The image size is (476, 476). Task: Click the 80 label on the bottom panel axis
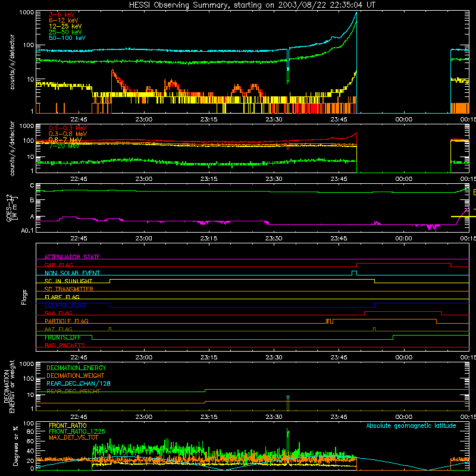pos(30,431)
